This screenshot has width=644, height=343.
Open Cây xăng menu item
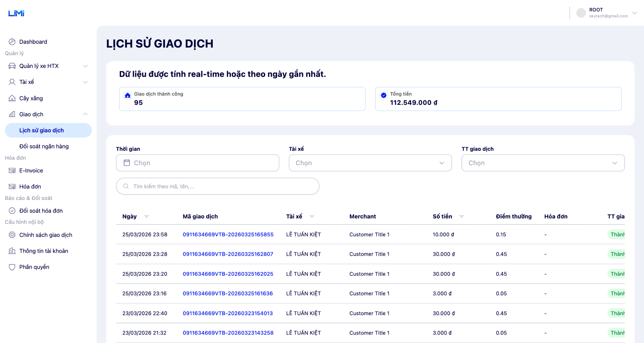[x=48, y=98]
